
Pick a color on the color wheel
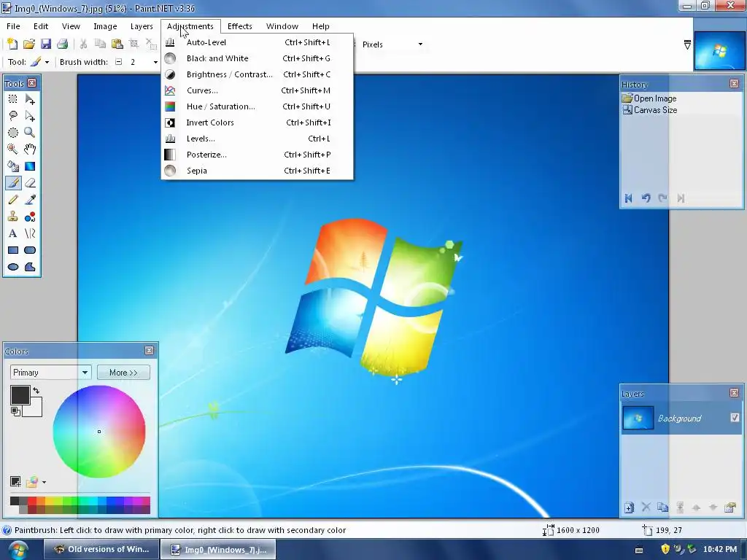click(x=99, y=432)
